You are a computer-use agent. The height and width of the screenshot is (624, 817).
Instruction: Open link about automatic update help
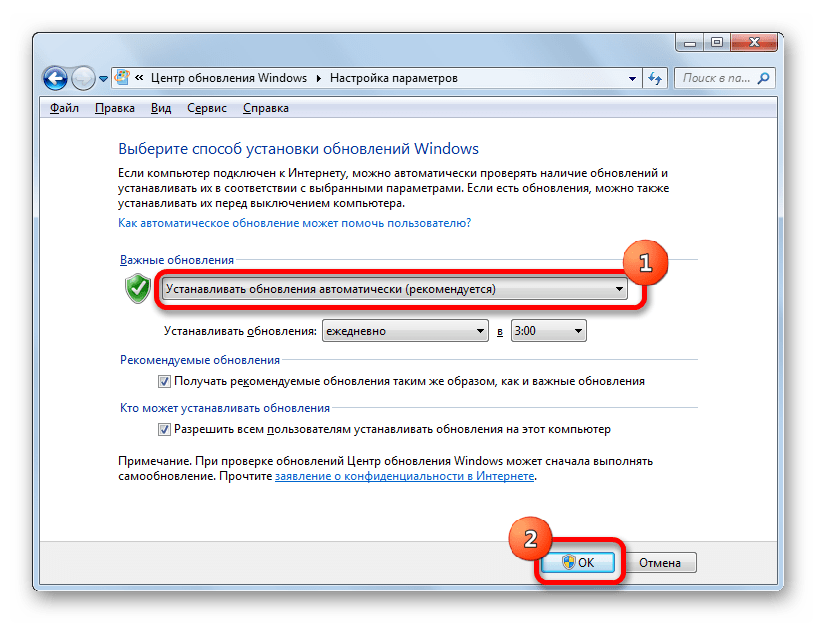[x=294, y=223]
